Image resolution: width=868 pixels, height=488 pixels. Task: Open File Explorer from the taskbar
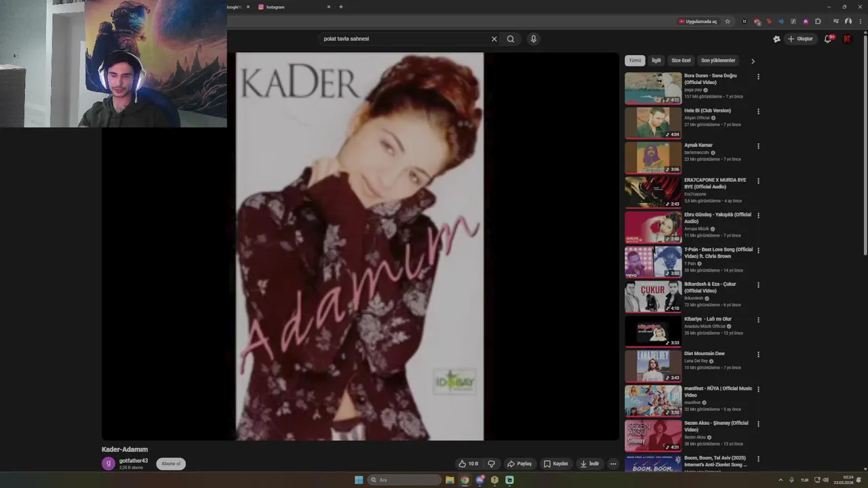[x=450, y=480]
